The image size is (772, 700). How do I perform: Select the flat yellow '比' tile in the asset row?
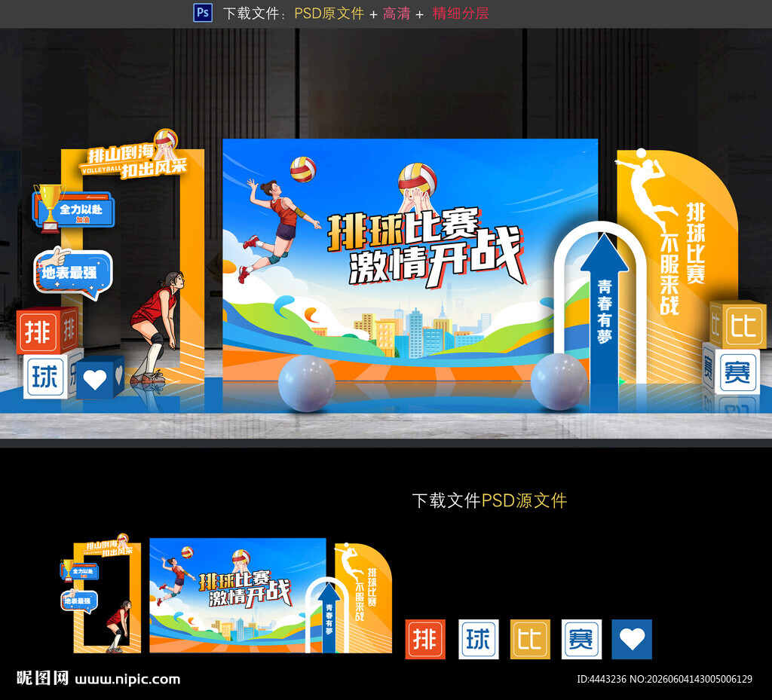point(530,640)
